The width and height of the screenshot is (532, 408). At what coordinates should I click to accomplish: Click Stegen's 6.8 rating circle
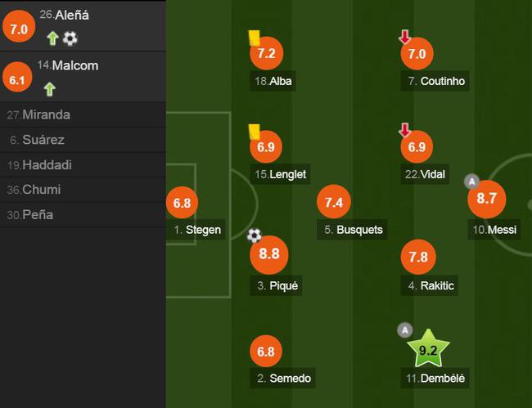pyautogui.click(x=182, y=203)
